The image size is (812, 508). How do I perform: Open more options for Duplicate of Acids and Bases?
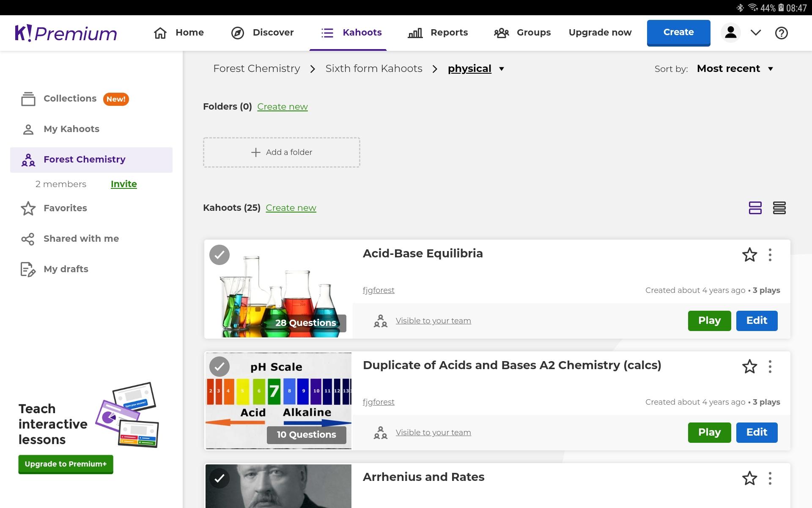coord(770,367)
